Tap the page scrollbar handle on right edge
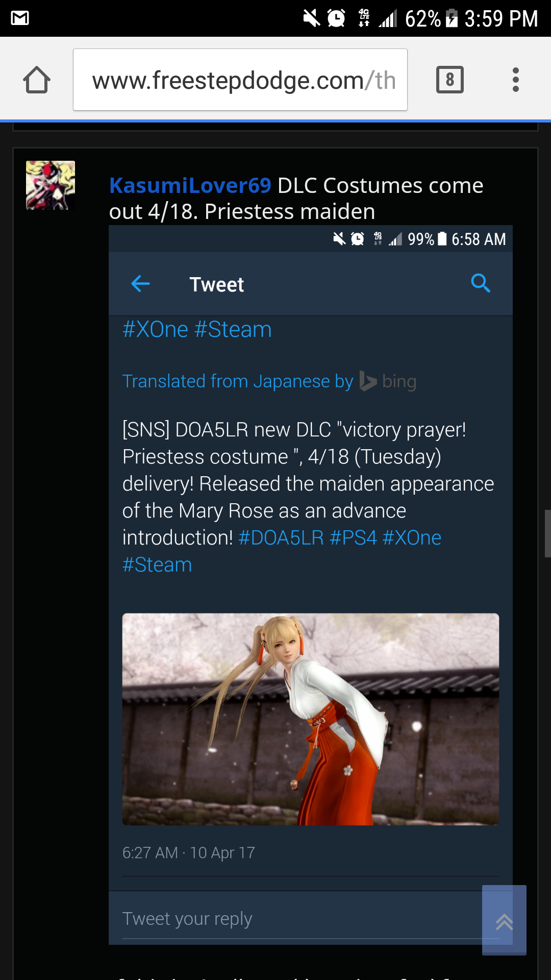Viewport: 551px width, 980px height. (547, 533)
